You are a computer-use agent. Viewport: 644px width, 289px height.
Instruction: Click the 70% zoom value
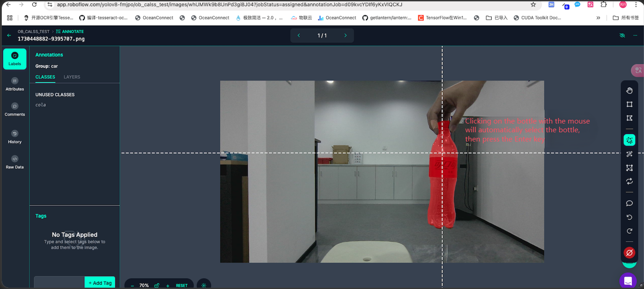pos(144,286)
